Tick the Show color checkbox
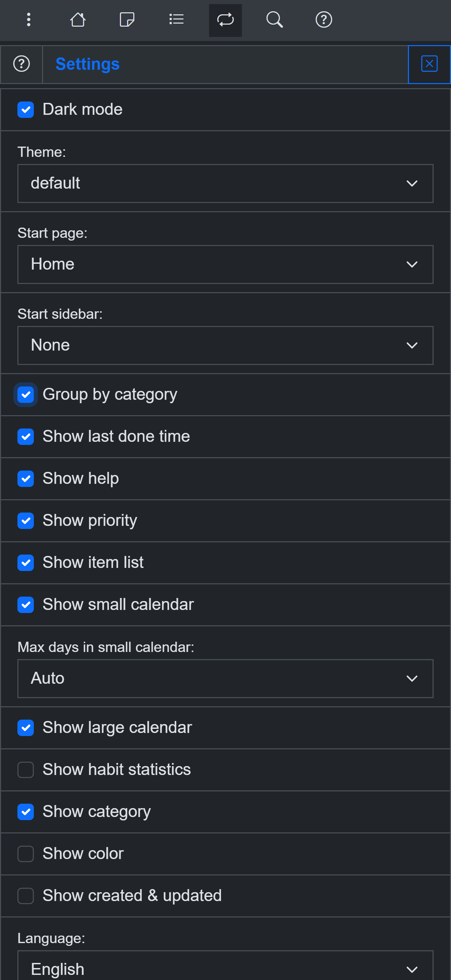Image resolution: width=451 pixels, height=980 pixels. click(26, 854)
